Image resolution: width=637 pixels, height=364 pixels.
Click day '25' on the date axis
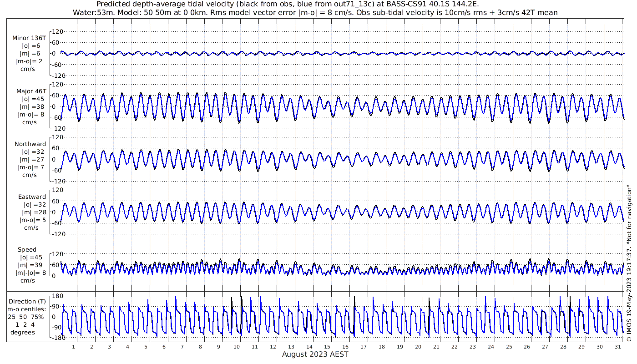[509, 347]
